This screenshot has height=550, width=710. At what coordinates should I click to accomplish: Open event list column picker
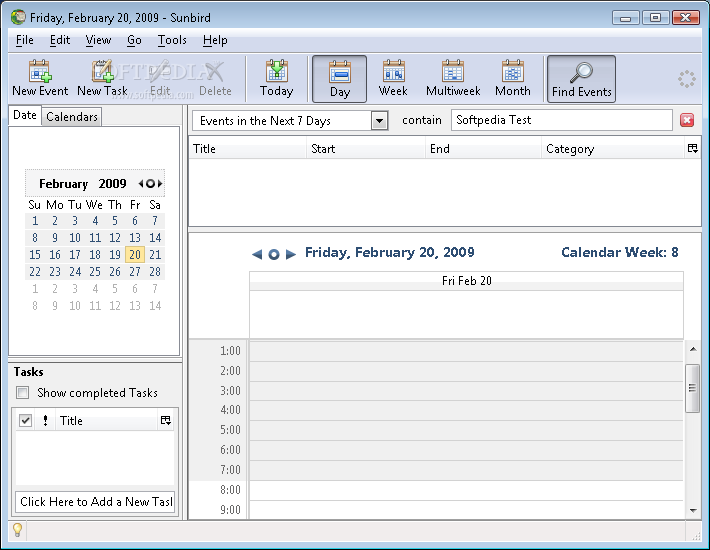pos(692,148)
